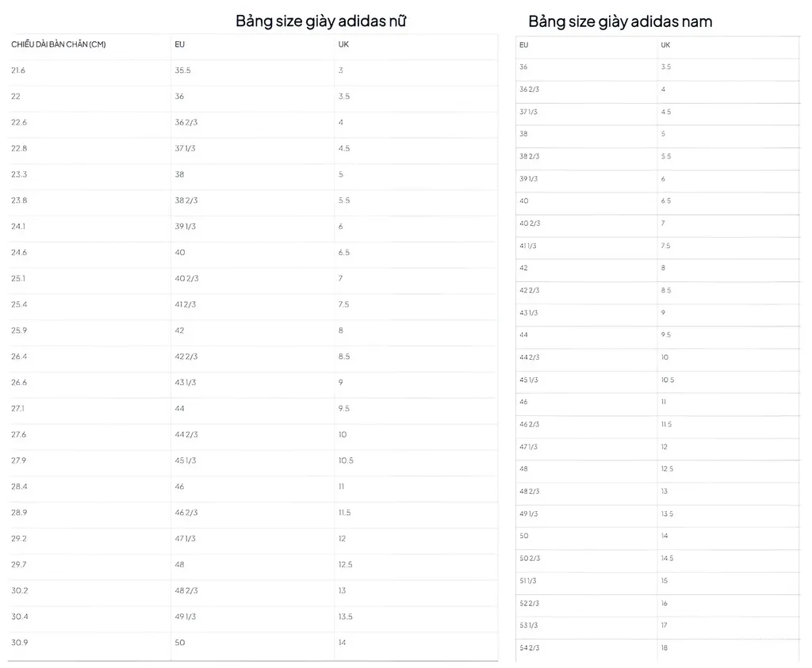Click the 24.6 foot length cell

(19, 253)
